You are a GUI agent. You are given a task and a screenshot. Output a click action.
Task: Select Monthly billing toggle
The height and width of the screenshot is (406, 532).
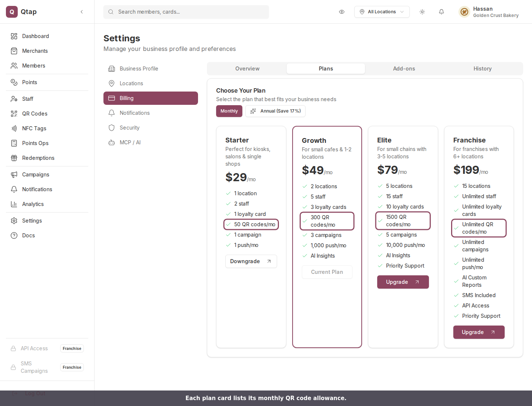pyautogui.click(x=229, y=111)
